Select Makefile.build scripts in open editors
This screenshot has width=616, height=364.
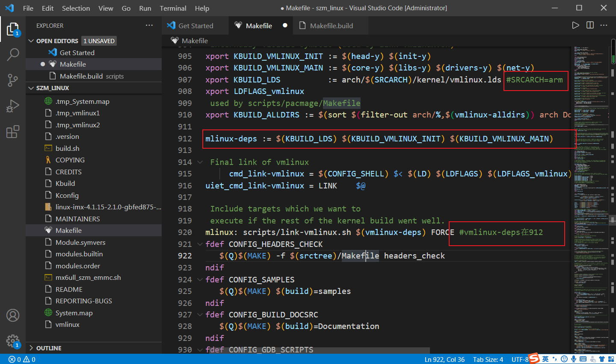(94, 76)
